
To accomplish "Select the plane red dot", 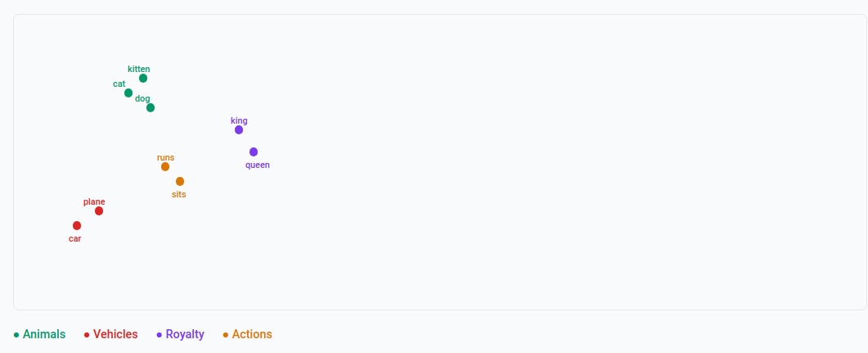I will (98, 211).
